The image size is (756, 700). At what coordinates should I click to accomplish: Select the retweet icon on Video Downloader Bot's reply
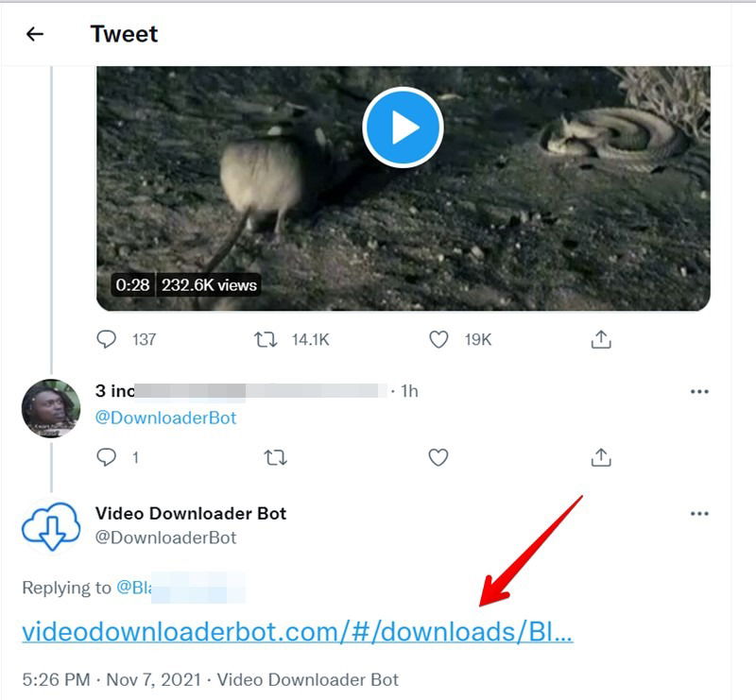coord(275,458)
